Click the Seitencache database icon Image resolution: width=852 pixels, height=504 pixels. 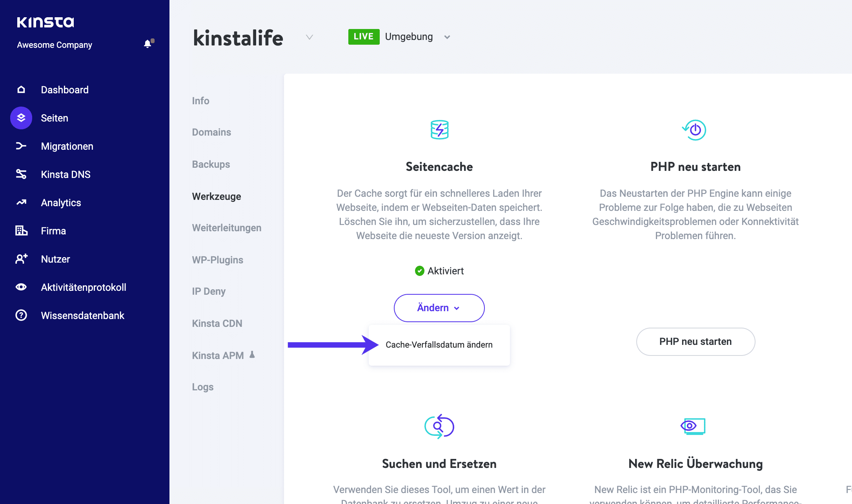click(x=439, y=130)
